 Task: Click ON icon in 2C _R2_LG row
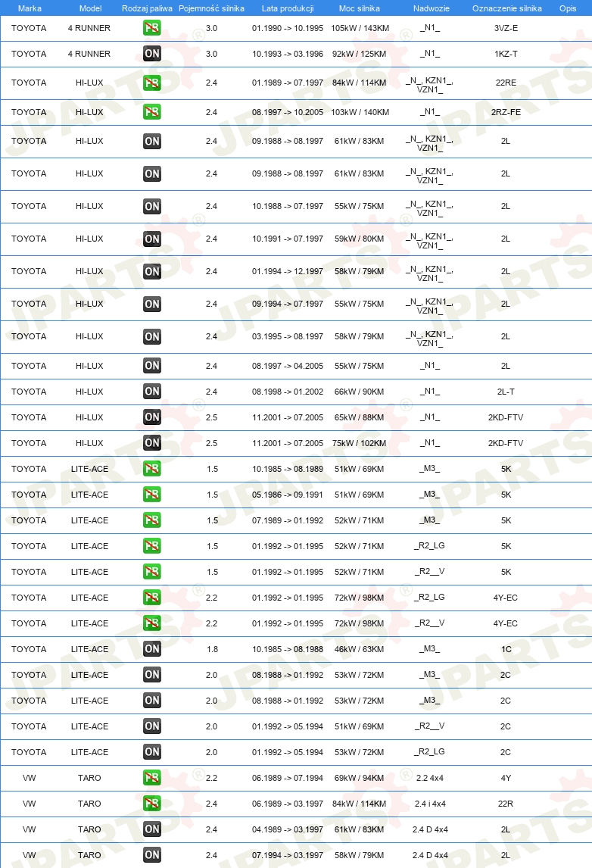click(x=151, y=752)
